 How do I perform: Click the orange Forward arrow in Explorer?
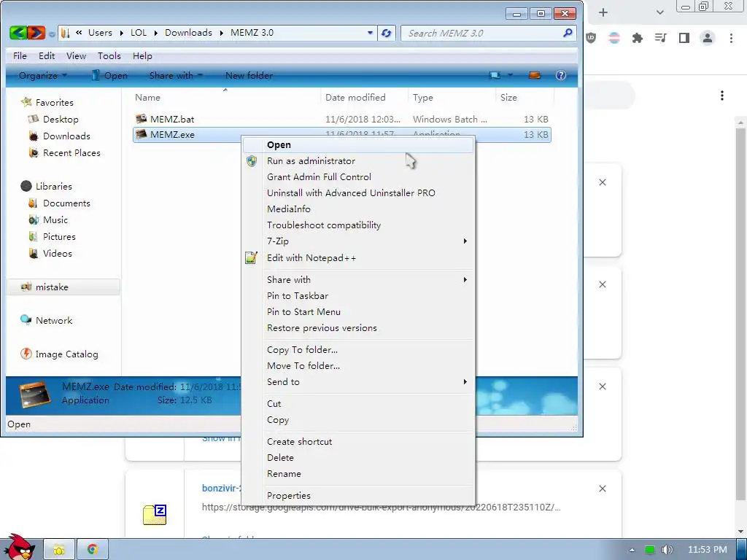[36, 33]
